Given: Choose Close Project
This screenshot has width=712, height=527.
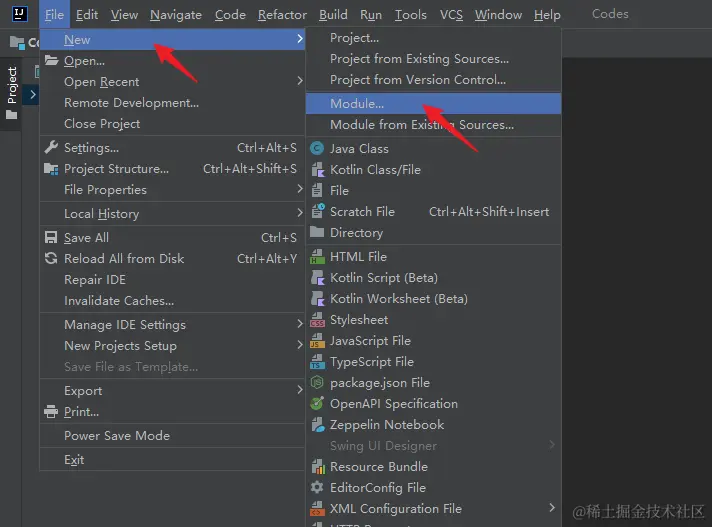Looking at the screenshot, I should [172, 123].
